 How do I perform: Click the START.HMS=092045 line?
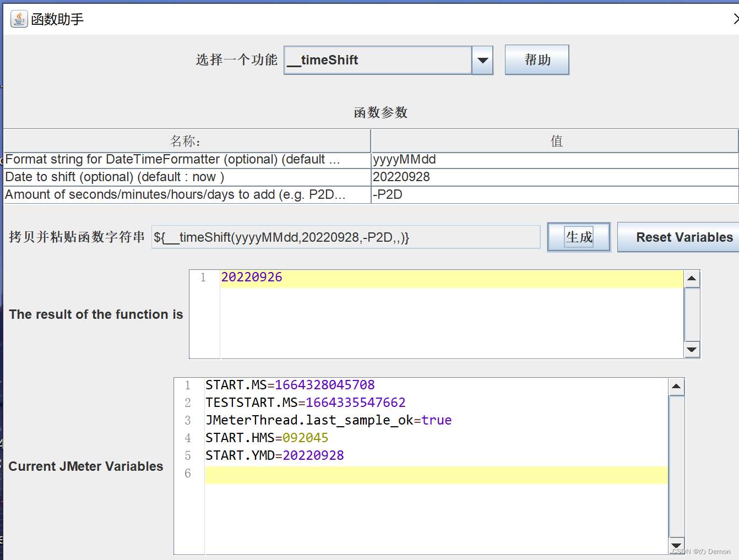click(x=267, y=438)
